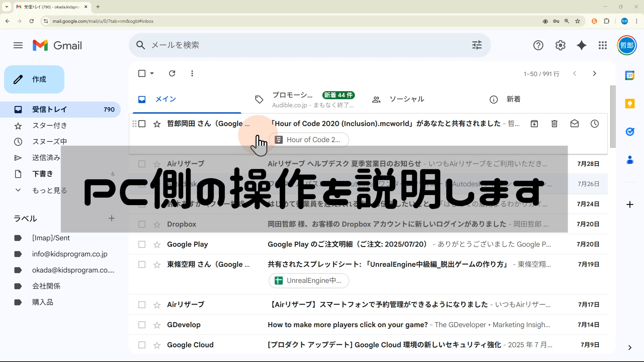The height and width of the screenshot is (362, 644).
Task: Click the Gemini sparkle icon
Action: pos(582,45)
